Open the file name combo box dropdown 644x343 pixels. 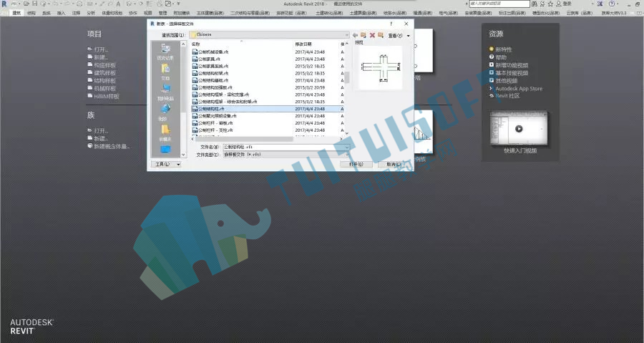coord(346,147)
